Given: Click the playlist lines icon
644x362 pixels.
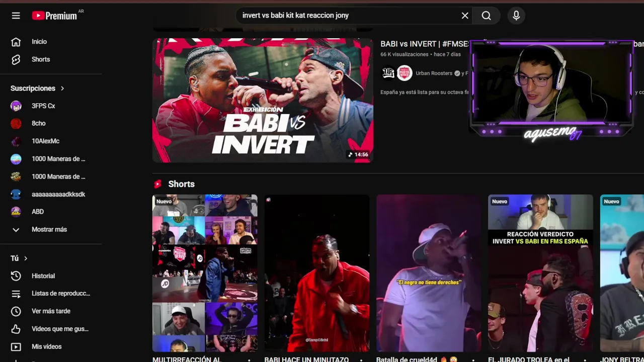Looking at the screenshot, I should (16, 294).
